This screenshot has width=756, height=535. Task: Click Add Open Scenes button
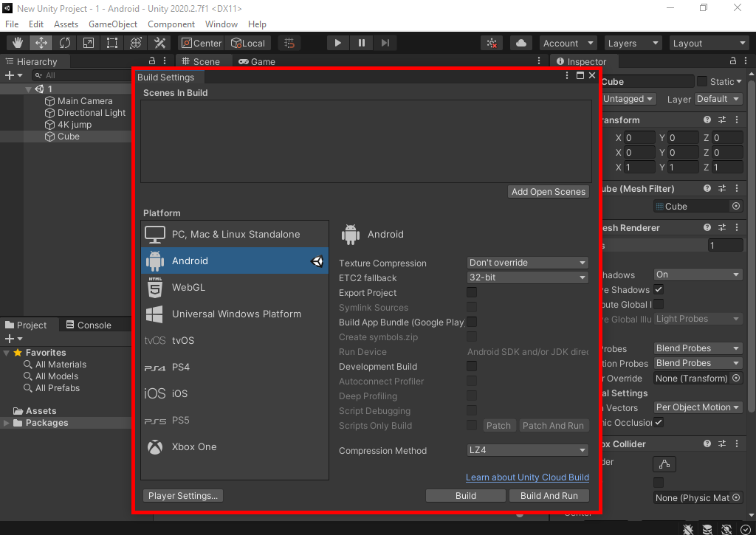[x=549, y=192]
